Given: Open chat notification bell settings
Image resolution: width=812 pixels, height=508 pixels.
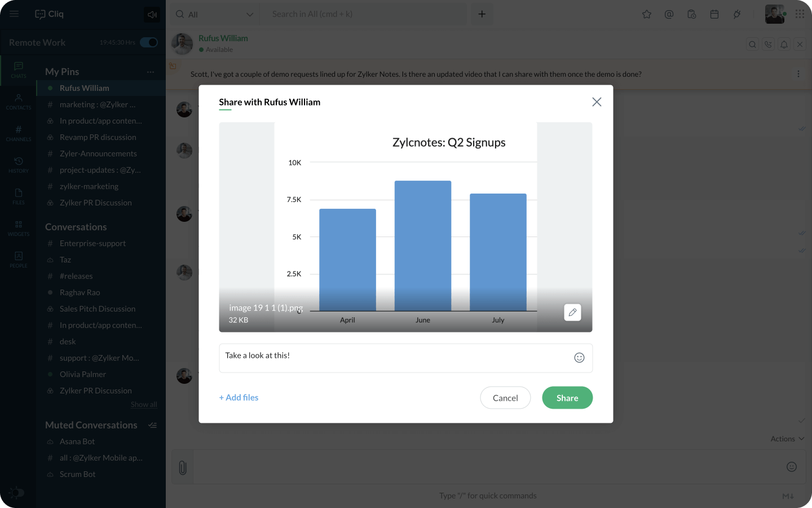Looking at the screenshot, I should (x=784, y=45).
